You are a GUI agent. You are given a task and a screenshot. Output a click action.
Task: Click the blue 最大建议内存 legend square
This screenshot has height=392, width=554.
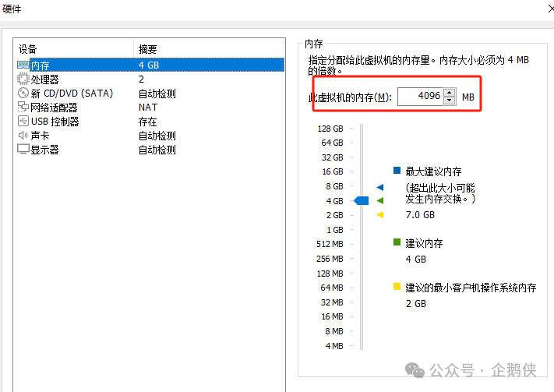click(397, 171)
